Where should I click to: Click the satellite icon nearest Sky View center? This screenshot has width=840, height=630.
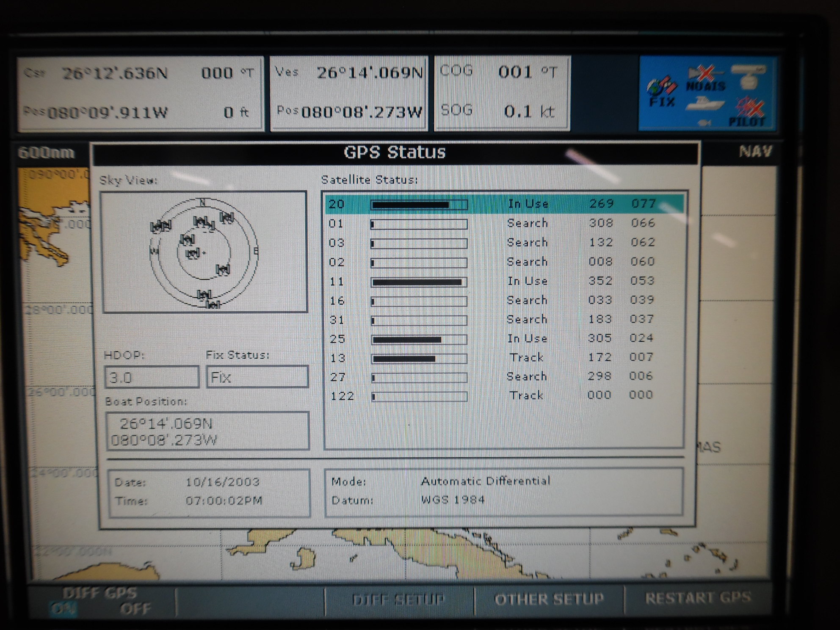[193, 254]
